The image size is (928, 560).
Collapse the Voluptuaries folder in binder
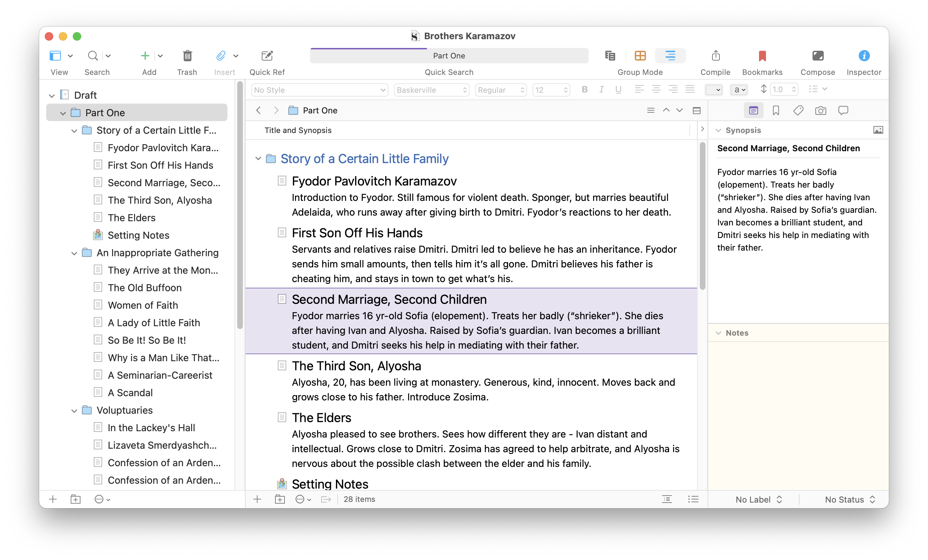click(74, 411)
